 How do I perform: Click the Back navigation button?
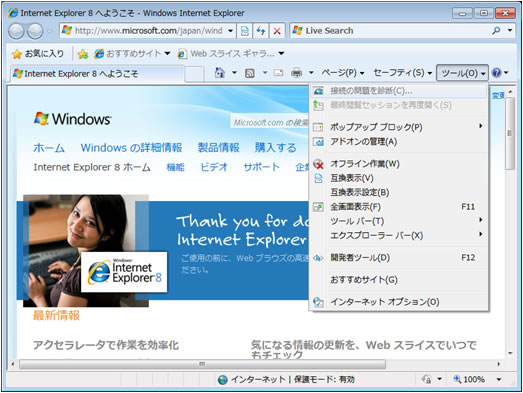pos(16,31)
